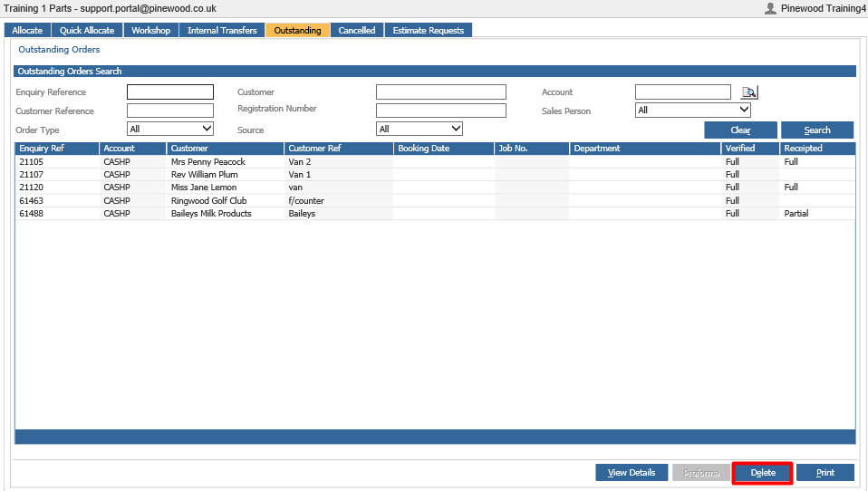
Task: Go to the Workshop tab
Action: (x=150, y=31)
